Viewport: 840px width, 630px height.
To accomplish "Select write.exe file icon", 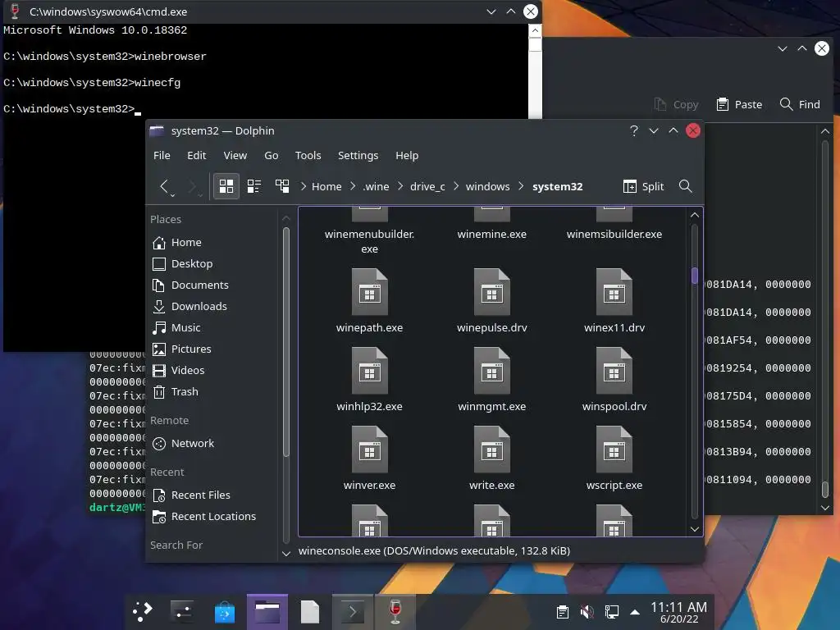I will coord(492,450).
